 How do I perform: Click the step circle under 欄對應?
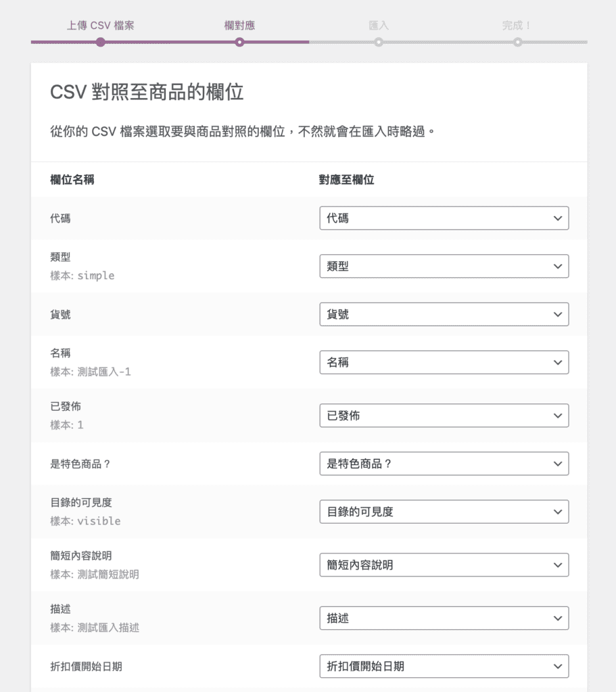(239, 42)
